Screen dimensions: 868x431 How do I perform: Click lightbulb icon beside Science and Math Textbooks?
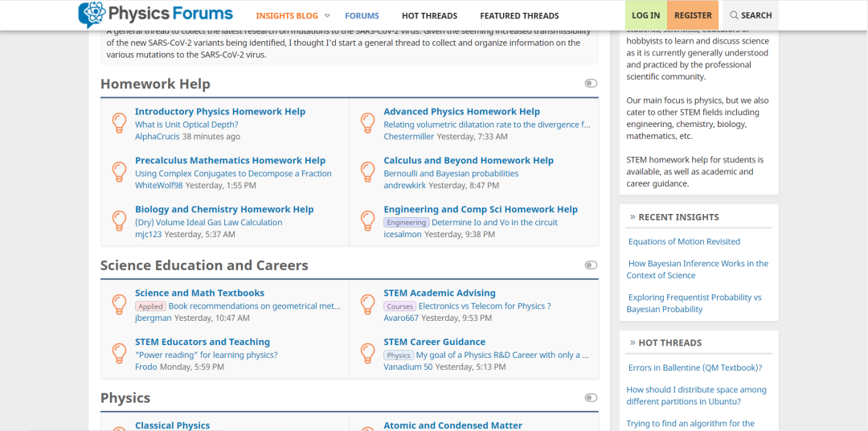[x=119, y=305]
